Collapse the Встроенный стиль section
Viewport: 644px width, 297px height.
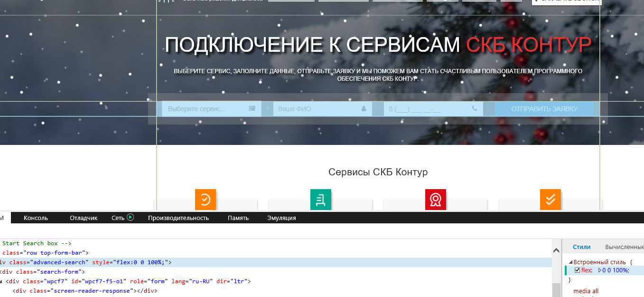570,262
